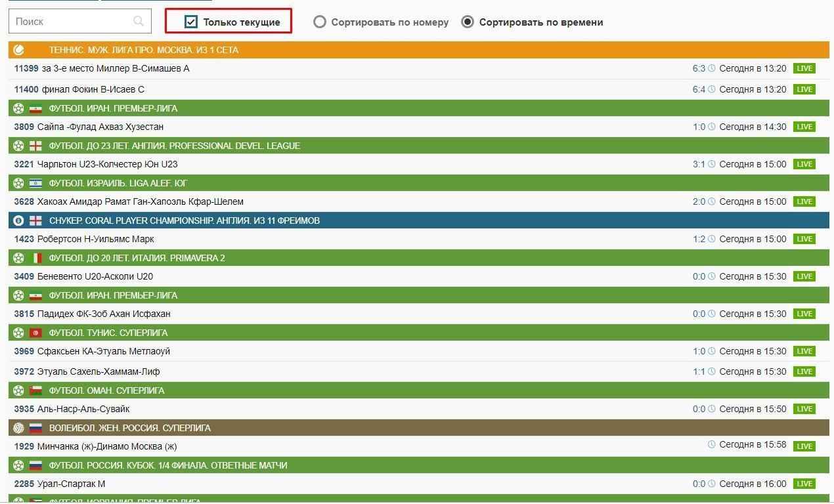The height and width of the screenshot is (504, 834).
Task: Collapse ФУТБОЛ. ТУНИС. СУПЕРЛИГА header
Action: tap(419, 333)
